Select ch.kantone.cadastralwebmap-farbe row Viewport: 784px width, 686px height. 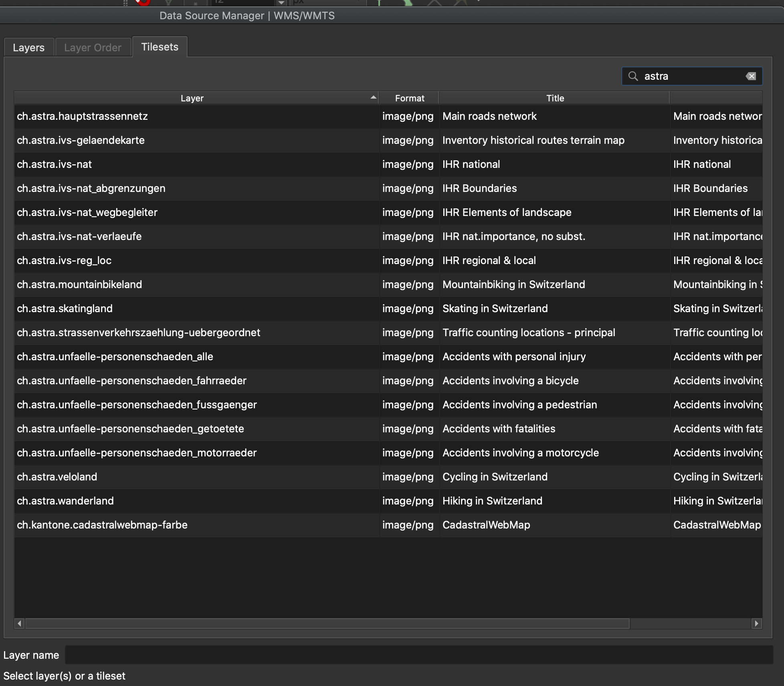pyautogui.click(x=102, y=525)
